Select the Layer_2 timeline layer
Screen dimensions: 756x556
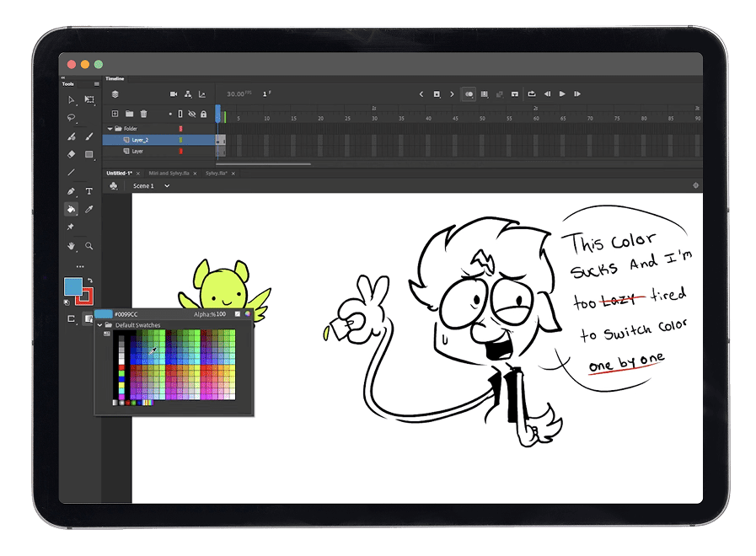tap(140, 140)
